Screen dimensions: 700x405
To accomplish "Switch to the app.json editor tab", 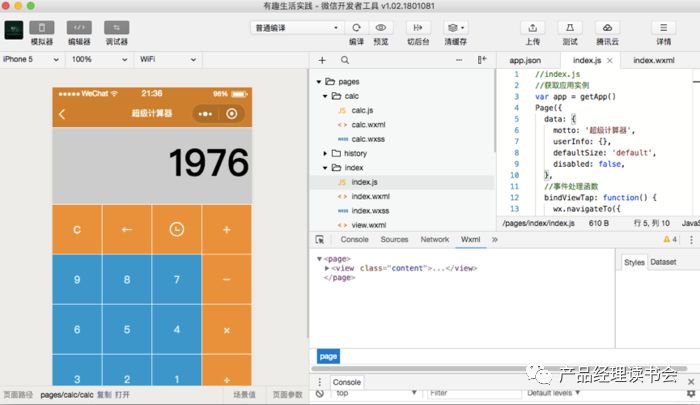I will click(525, 61).
